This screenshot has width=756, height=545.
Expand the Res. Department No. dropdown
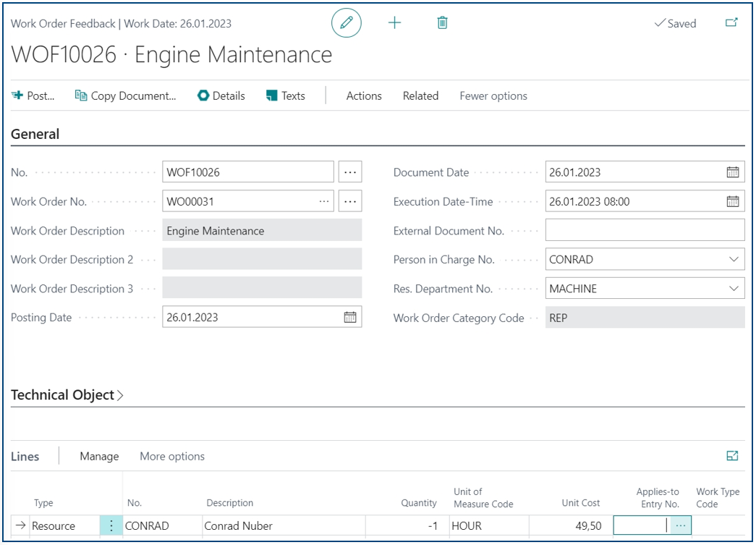[x=734, y=288]
